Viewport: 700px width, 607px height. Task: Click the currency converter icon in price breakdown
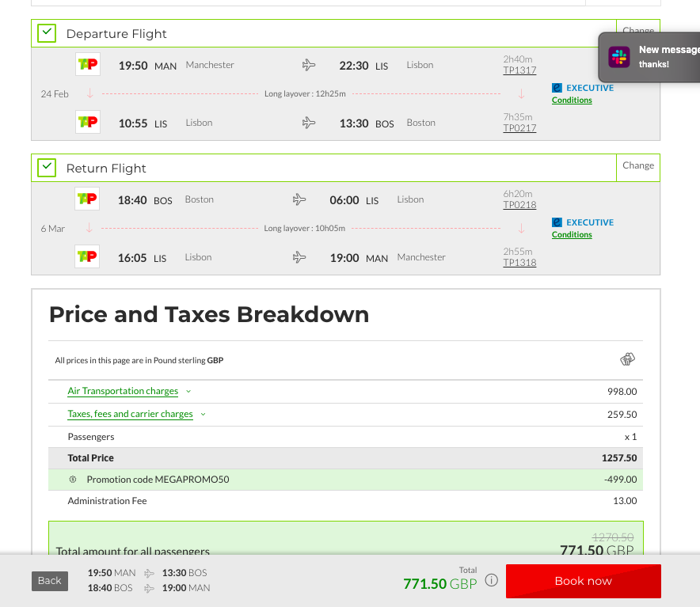[x=627, y=359]
